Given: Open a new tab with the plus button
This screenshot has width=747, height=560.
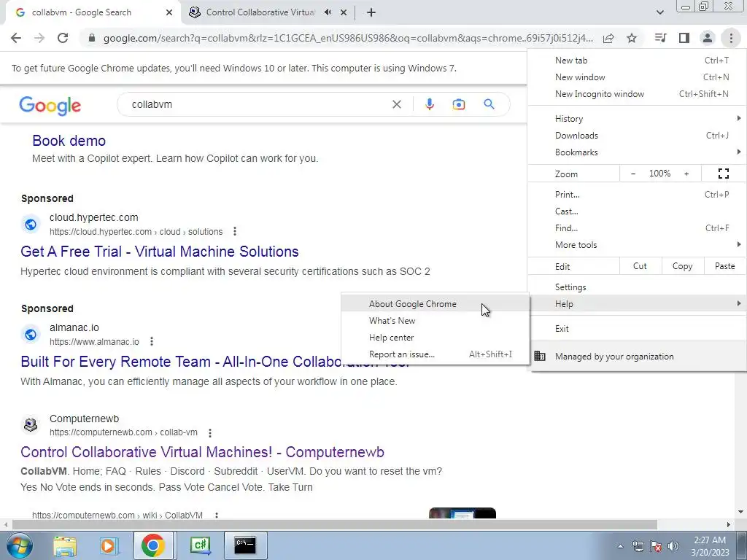Looking at the screenshot, I should [x=371, y=12].
